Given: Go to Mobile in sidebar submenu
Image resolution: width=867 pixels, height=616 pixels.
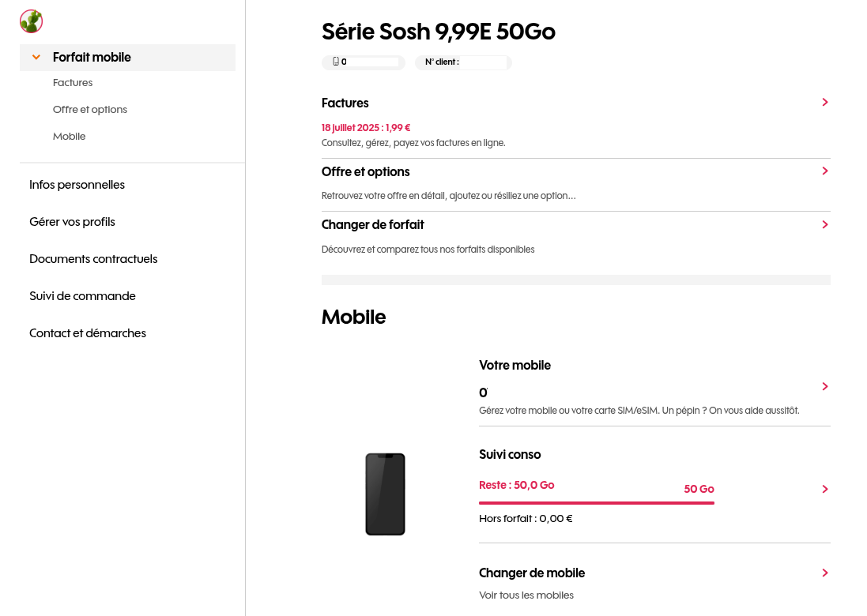Looking at the screenshot, I should (70, 137).
